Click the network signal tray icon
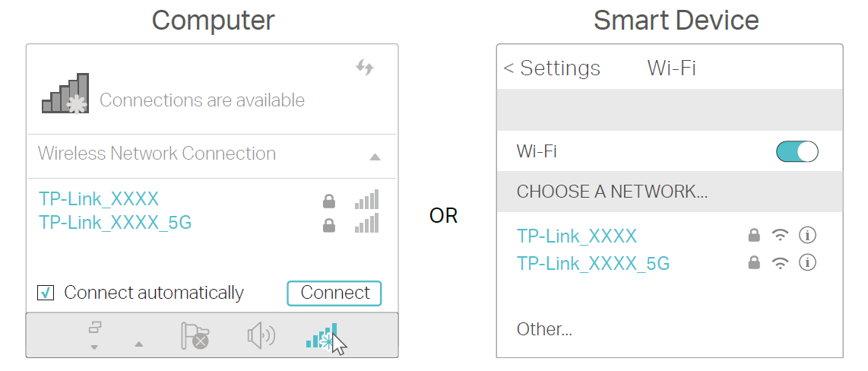868x371 pixels. [x=322, y=337]
